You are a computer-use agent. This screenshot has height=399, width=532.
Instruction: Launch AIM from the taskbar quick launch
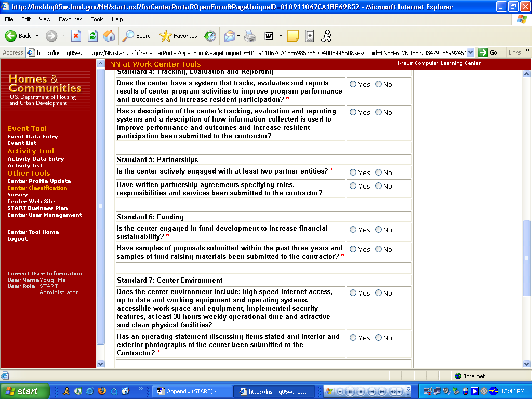[x=66, y=391]
